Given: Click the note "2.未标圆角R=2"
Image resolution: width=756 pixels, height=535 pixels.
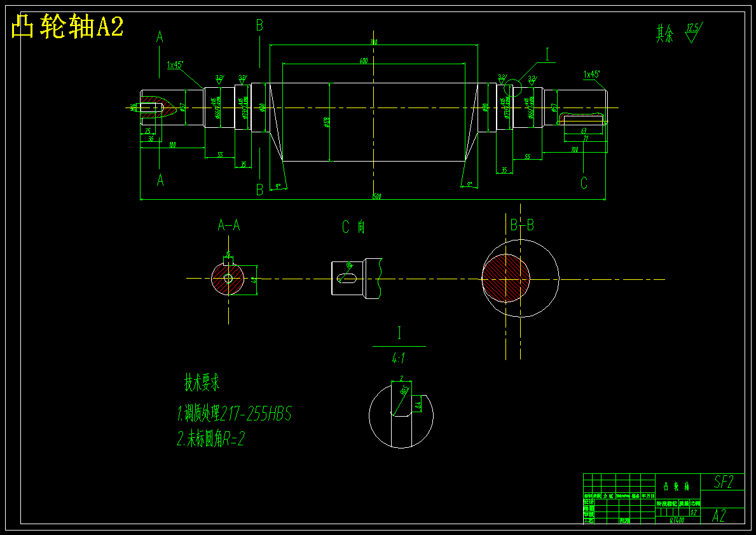Looking at the screenshot, I should [210, 439].
